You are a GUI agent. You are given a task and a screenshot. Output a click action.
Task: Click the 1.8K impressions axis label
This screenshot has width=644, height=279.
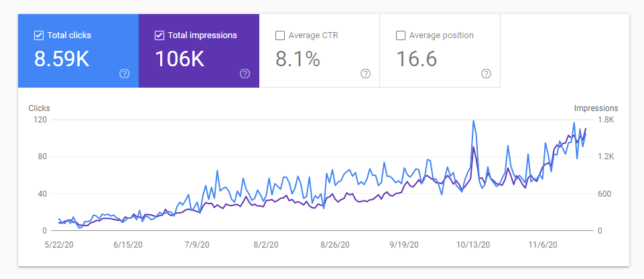point(607,120)
